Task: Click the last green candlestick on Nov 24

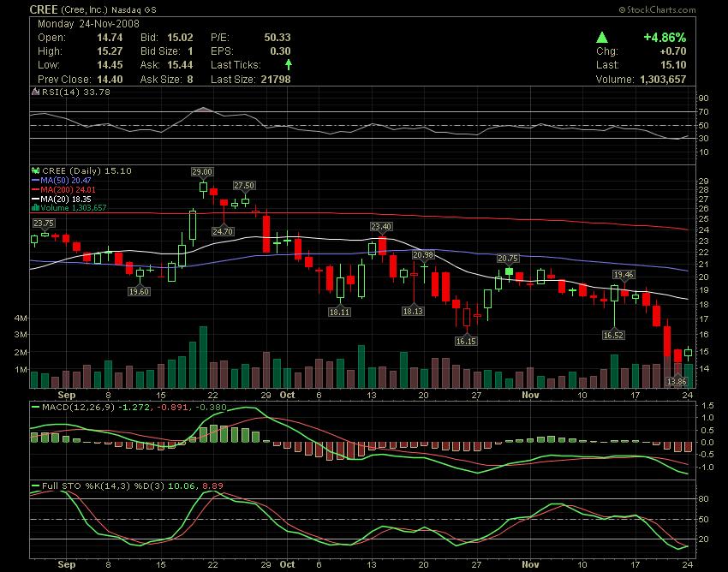Action: click(x=688, y=353)
